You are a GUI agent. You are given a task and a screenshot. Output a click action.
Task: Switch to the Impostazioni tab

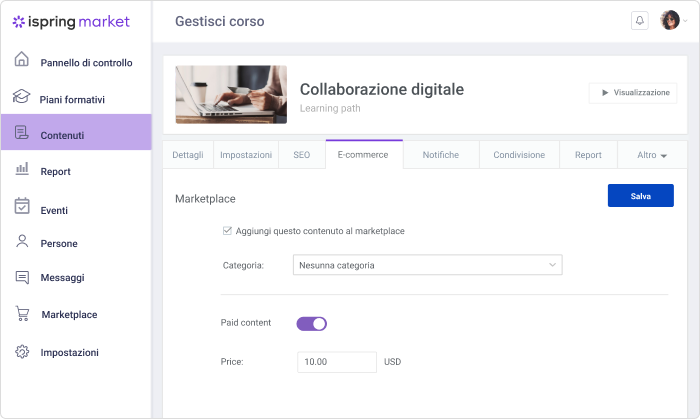pyautogui.click(x=246, y=155)
